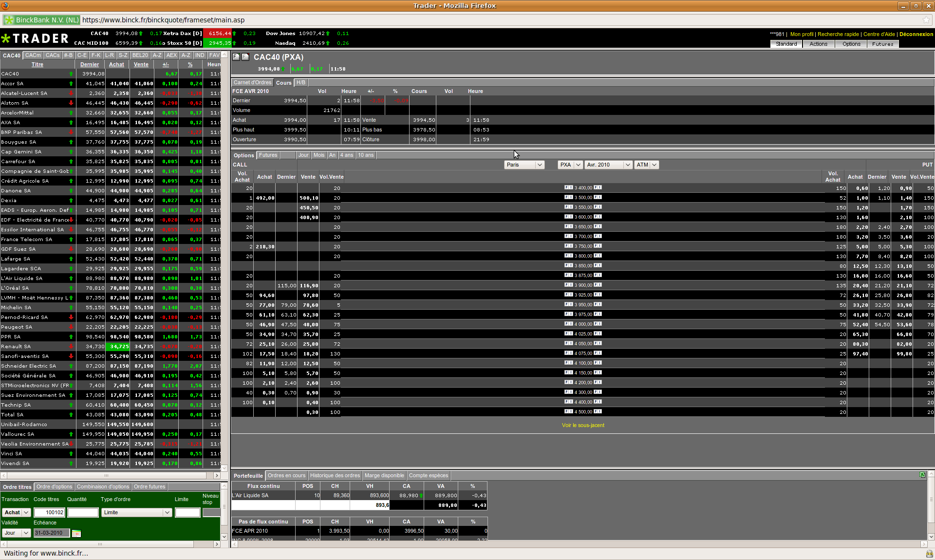935x560 pixels.
Task: Click the Quantité input field
Action: (x=83, y=512)
